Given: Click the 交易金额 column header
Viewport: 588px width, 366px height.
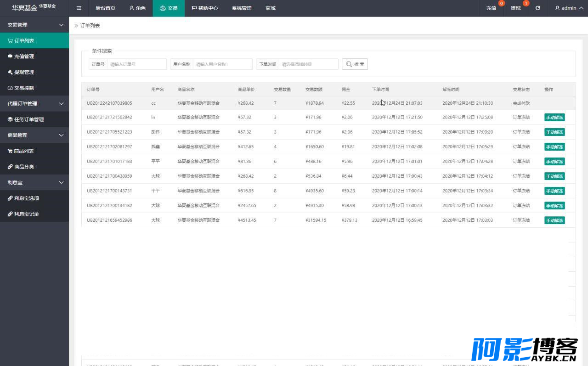Looking at the screenshot, I should coord(314,90).
